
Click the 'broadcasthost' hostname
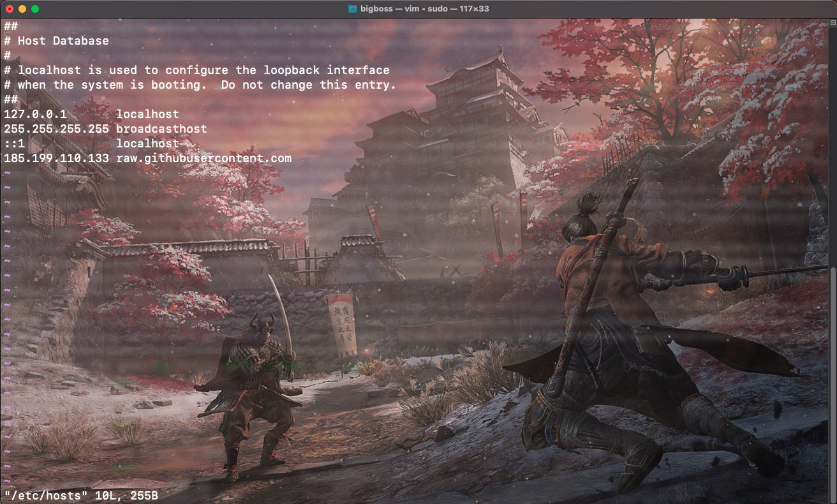click(x=161, y=129)
